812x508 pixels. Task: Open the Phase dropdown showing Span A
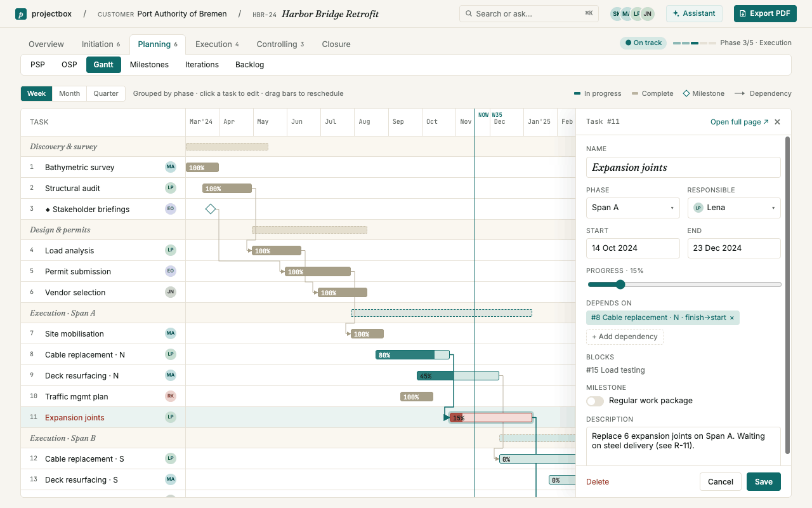click(x=633, y=208)
